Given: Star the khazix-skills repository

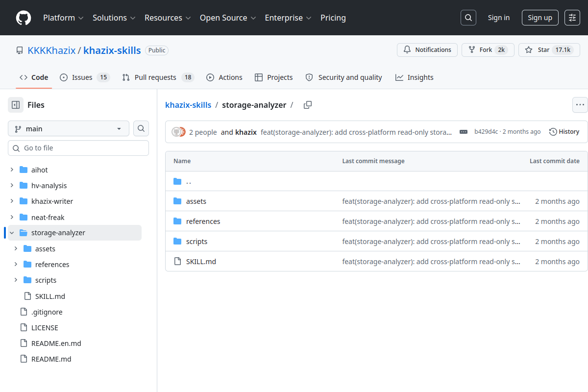Looking at the screenshot, I should pos(549,50).
